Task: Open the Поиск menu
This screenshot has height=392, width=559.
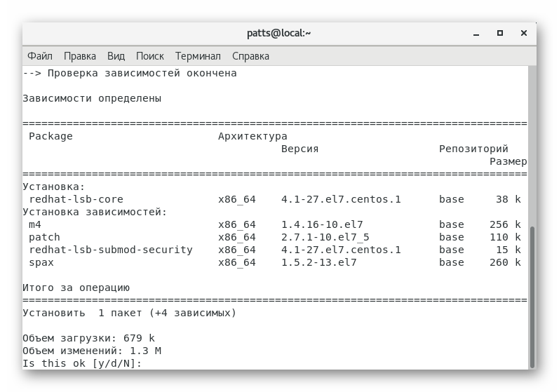Action: click(149, 56)
